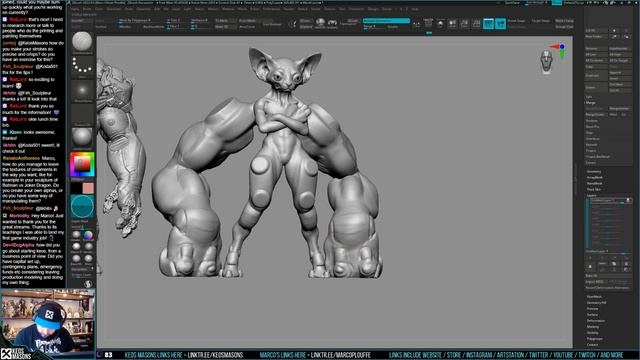Toggle the eye icon on Untitled Layer
This screenshot has height=360, width=640.
(x=628, y=200)
